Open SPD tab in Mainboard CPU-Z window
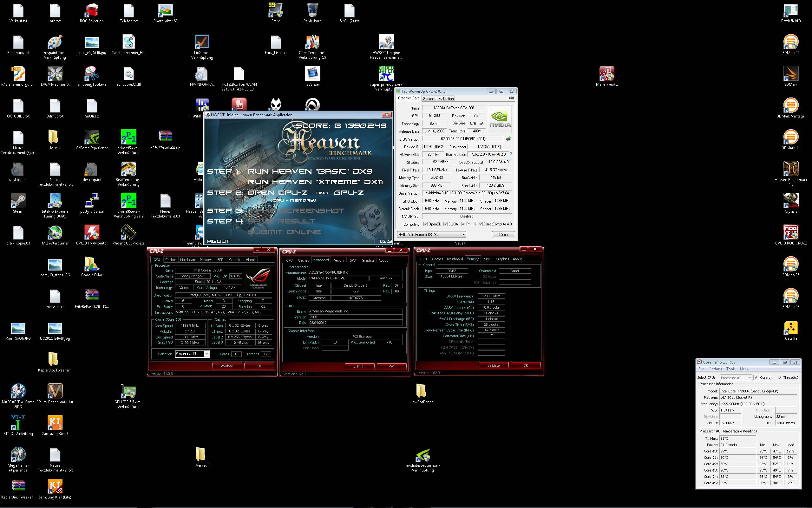This screenshot has height=508, width=812. coord(353,260)
